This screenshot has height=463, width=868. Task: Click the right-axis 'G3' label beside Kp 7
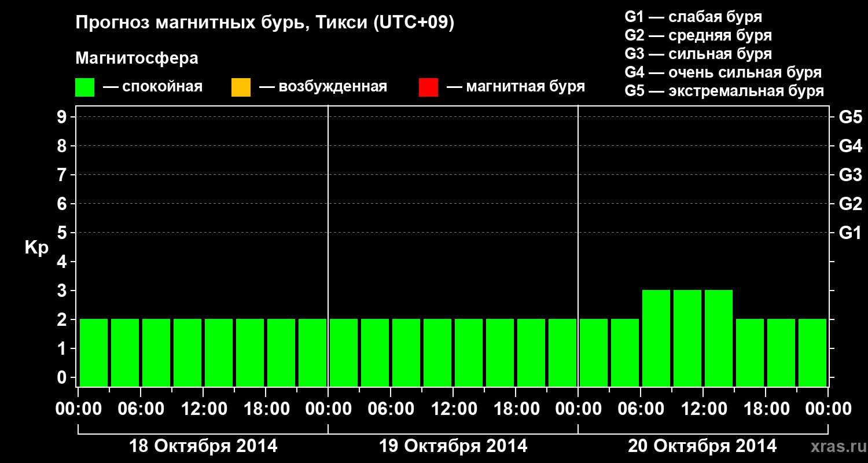[x=851, y=175]
